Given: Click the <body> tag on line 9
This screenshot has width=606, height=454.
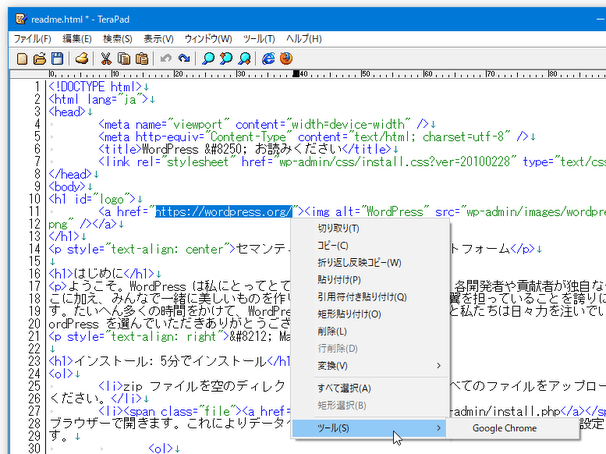Looking at the screenshot, I should coord(67,187).
